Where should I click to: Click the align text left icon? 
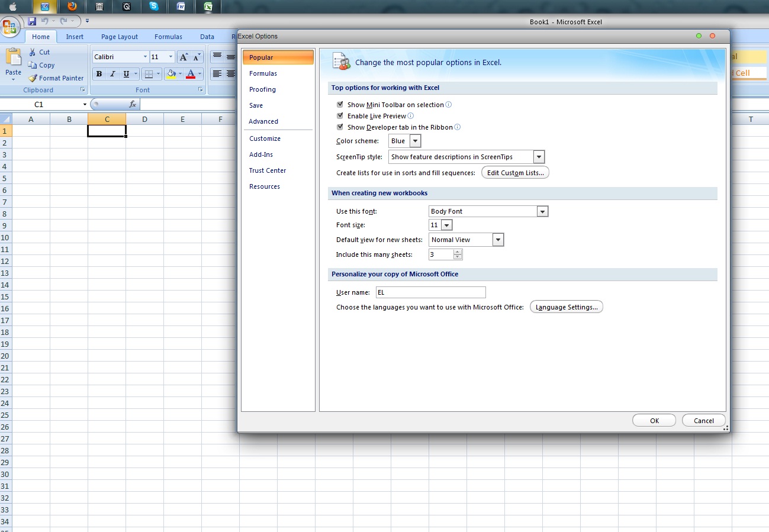(217, 74)
